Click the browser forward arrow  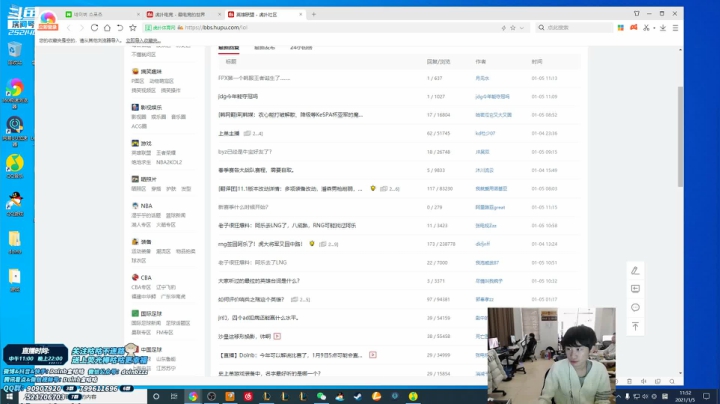click(x=81, y=28)
